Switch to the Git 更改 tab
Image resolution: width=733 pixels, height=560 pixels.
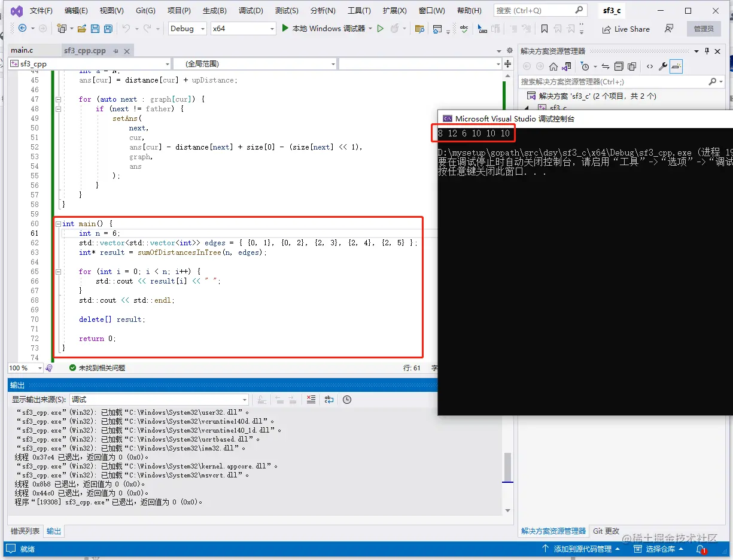coord(606,531)
